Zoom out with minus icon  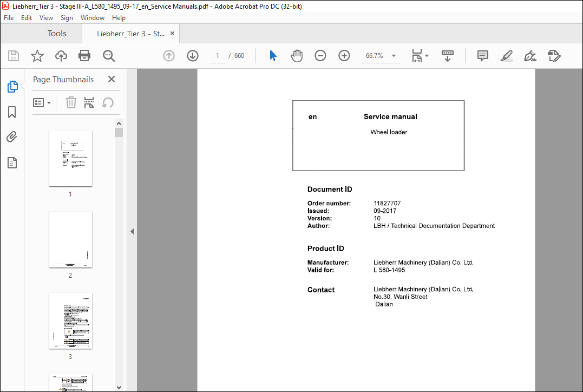click(320, 56)
